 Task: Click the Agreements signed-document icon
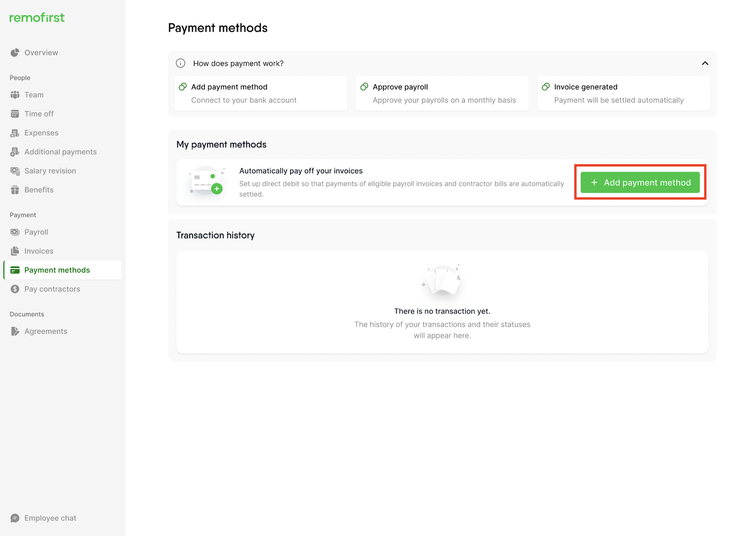(15, 331)
